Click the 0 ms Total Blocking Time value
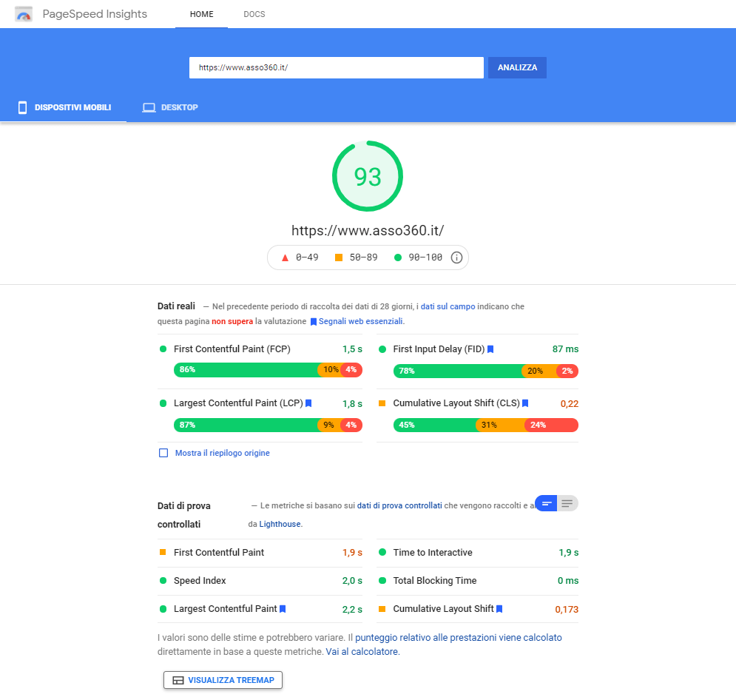 pyautogui.click(x=568, y=581)
